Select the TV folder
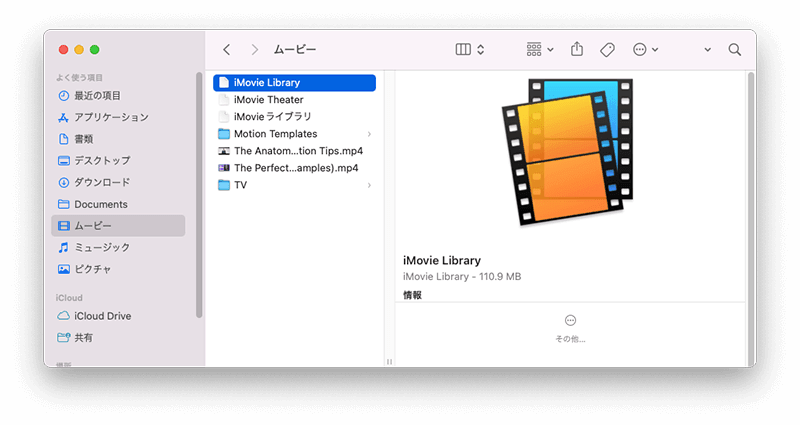 click(x=294, y=185)
